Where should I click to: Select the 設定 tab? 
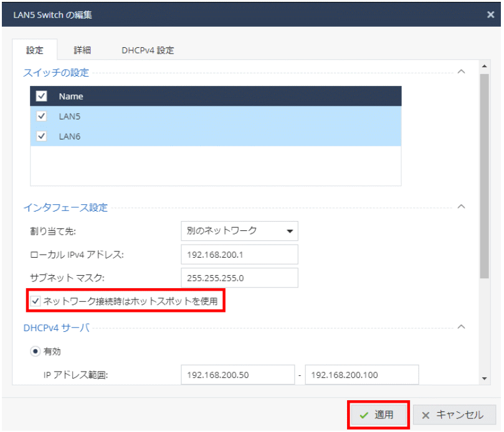(x=35, y=50)
